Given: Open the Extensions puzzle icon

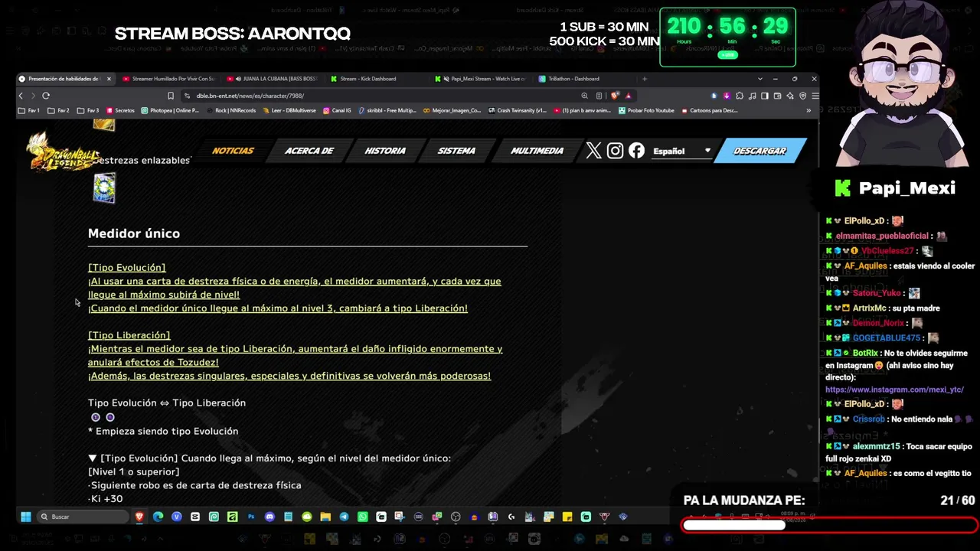Looking at the screenshot, I should 740,96.
